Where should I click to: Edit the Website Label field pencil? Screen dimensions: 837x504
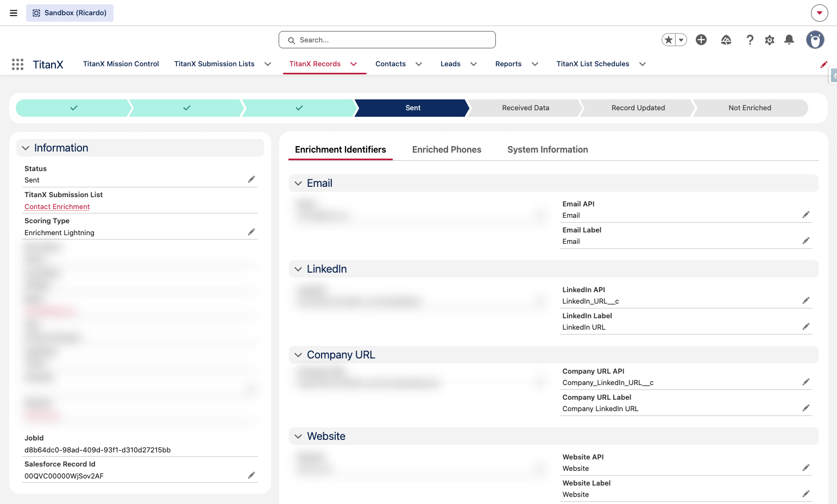(x=806, y=494)
